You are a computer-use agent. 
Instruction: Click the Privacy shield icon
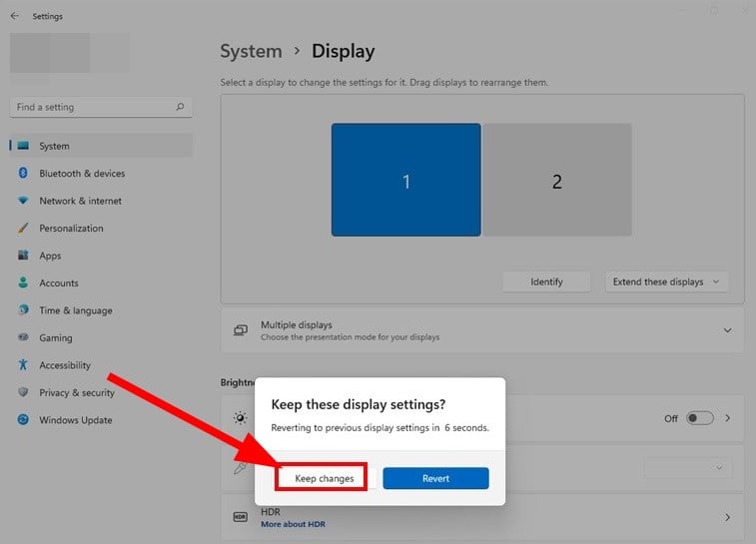23,392
